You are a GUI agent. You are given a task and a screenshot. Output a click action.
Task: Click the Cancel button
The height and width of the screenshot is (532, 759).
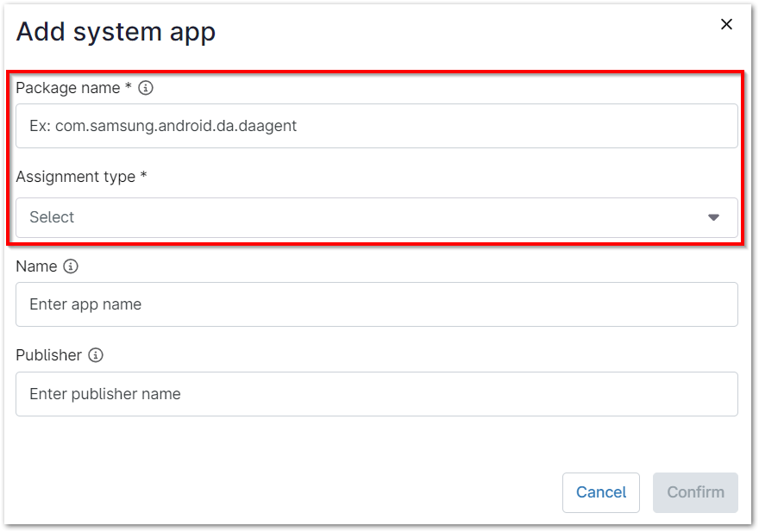[x=600, y=492]
